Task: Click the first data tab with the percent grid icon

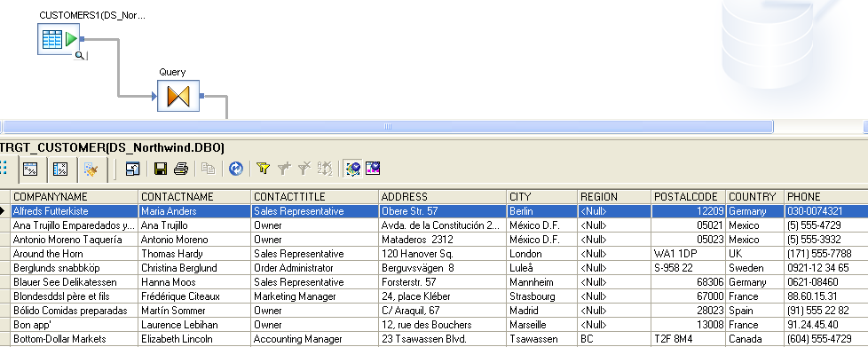Action: [30, 170]
